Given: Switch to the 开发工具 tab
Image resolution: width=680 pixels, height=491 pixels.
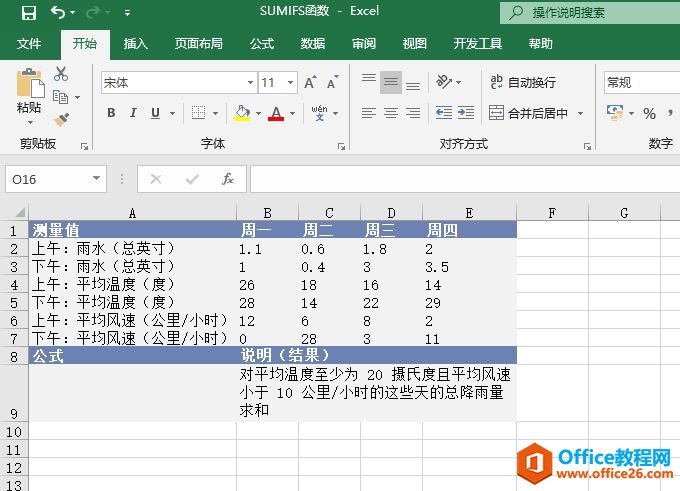Looking at the screenshot, I should click(478, 44).
